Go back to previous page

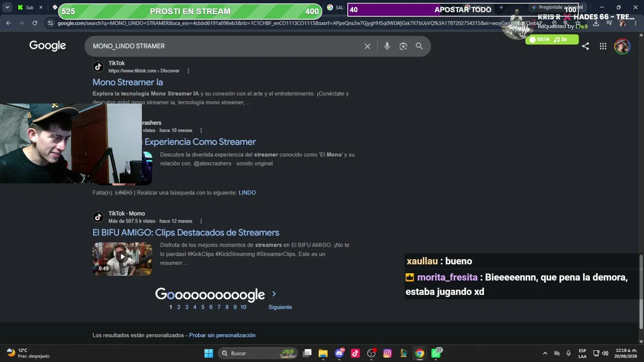tap(9, 23)
